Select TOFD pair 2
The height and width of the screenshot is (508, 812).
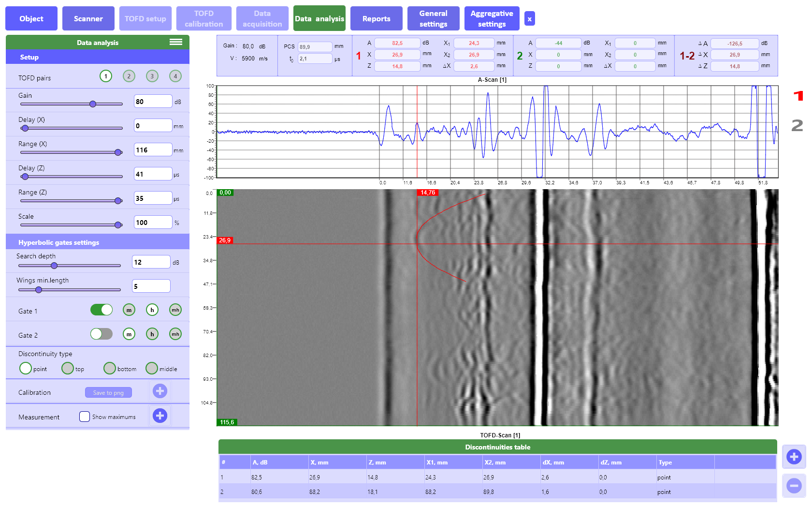[x=129, y=76]
